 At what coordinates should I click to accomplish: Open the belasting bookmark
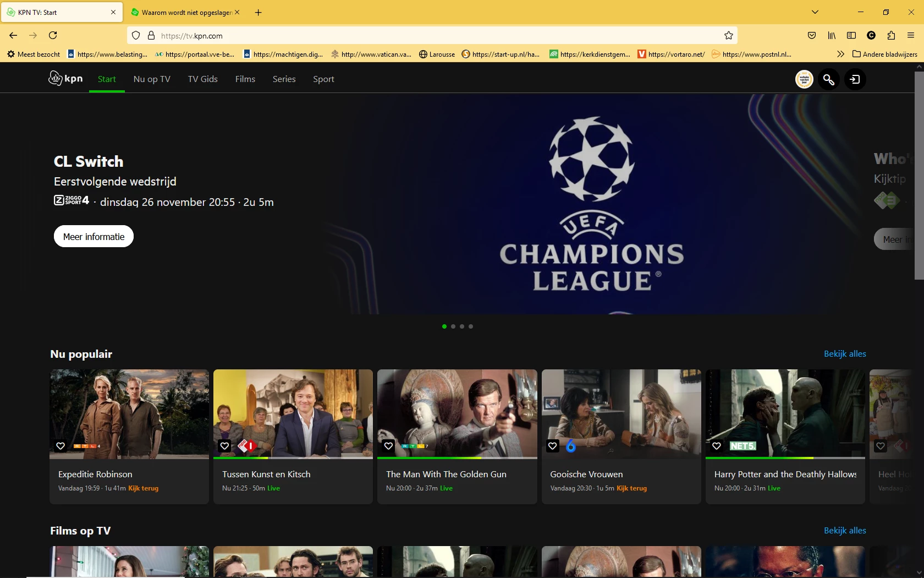[x=108, y=54]
